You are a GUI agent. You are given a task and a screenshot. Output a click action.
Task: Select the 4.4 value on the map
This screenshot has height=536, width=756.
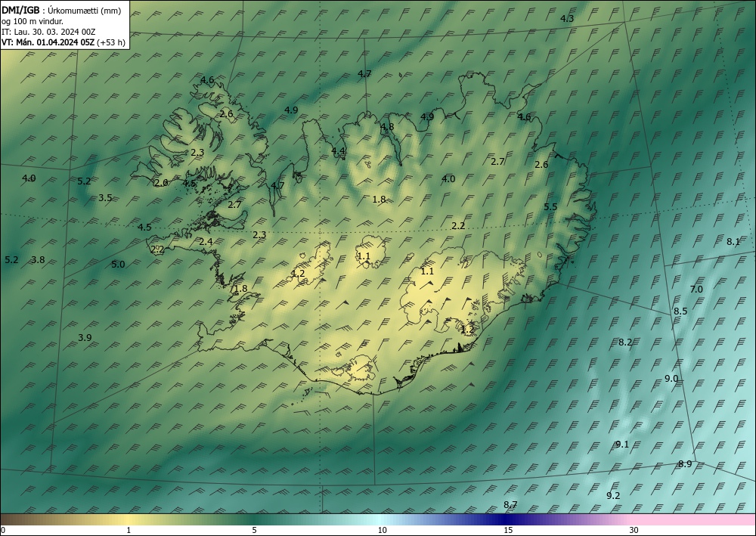point(339,151)
